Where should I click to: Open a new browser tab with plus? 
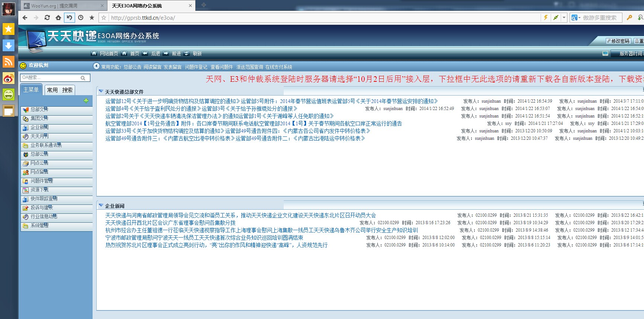coord(204,5)
